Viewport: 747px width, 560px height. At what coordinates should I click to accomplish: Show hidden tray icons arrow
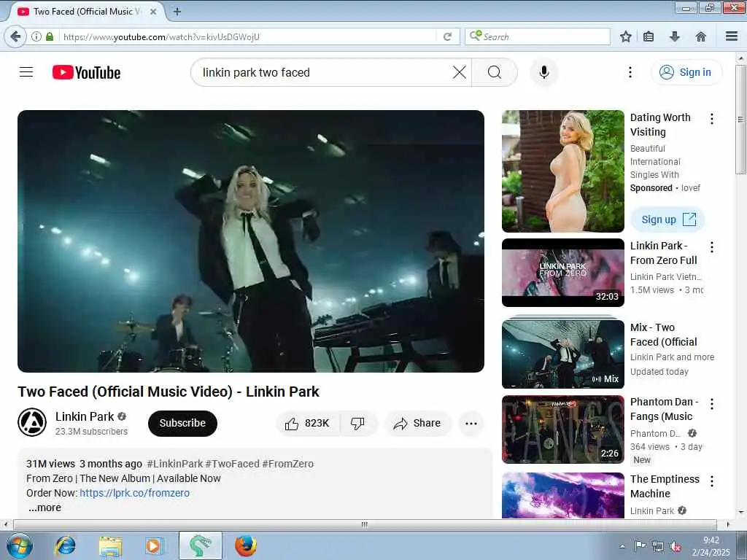pos(622,547)
